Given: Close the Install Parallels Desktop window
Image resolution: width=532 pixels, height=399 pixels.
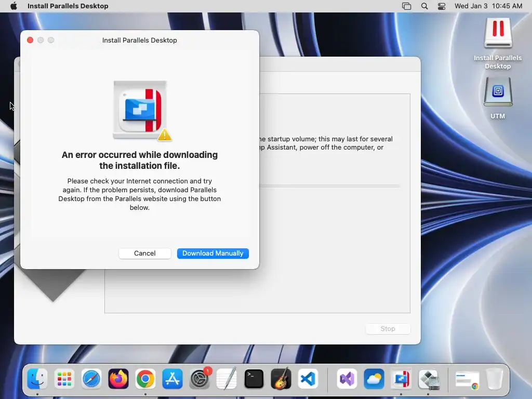Looking at the screenshot, I should click(30, 41).
